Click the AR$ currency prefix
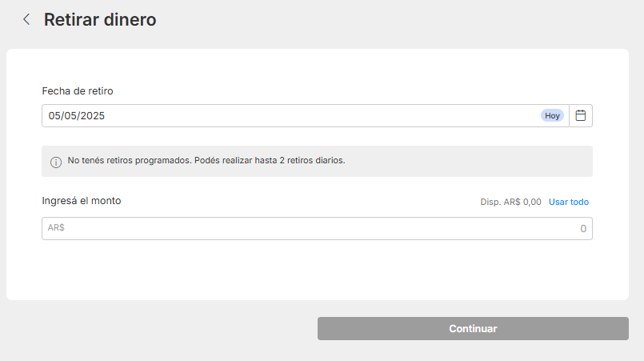Viewport: 644px width, 361px height. click(x=56, y=228)
